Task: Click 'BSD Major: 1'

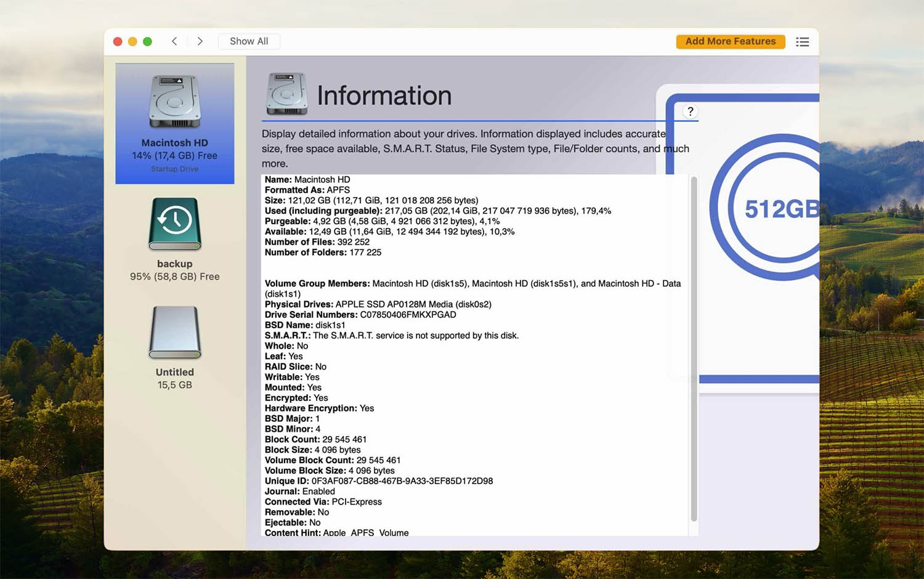Action: (x=292, y=419)
